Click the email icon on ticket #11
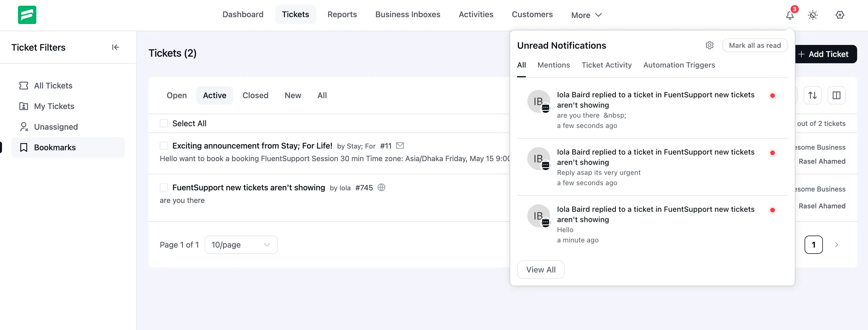This screenshot has width=868, height=330. [400, 145]
